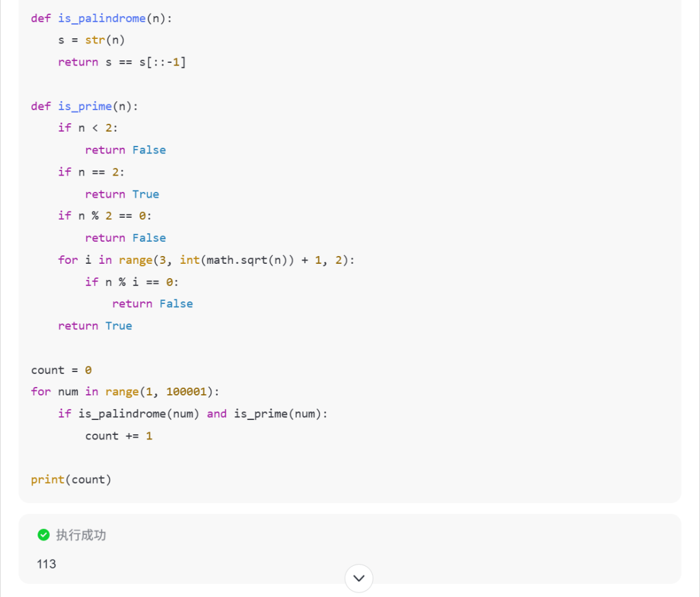Click the green success check icon
The image size is (700, 597).
pos(44,535)
